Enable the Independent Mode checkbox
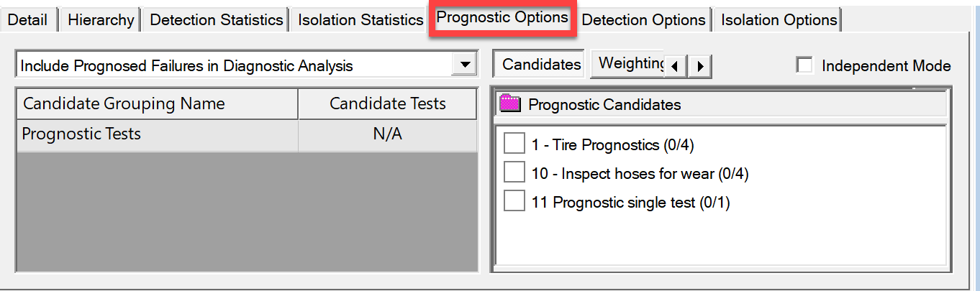 click(804, 66)
